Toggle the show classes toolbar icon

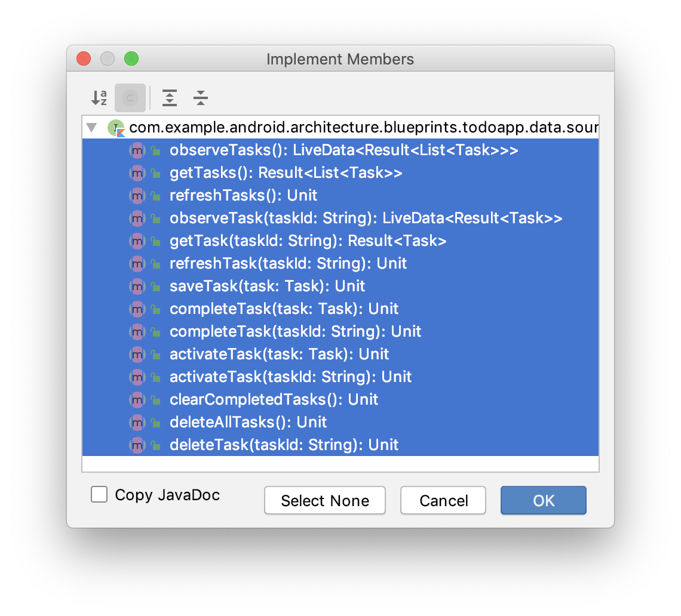click(130, 98)
